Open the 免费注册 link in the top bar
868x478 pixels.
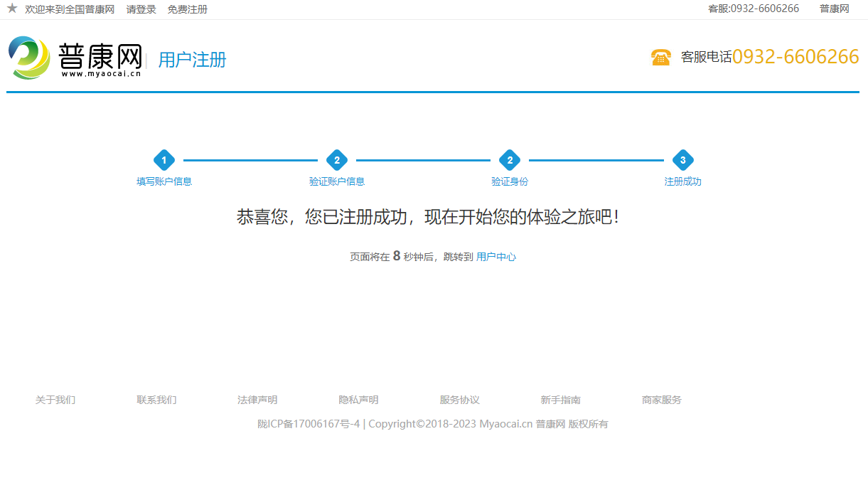click(188, 9)
